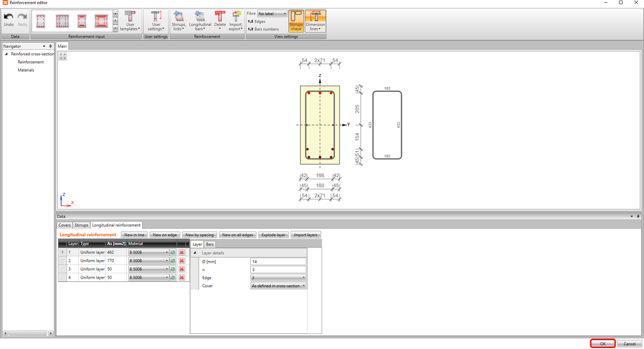The width and height of the screenshot is (644, 349).
Task: Open the User templates tool
Action: [x=129, y=21]
